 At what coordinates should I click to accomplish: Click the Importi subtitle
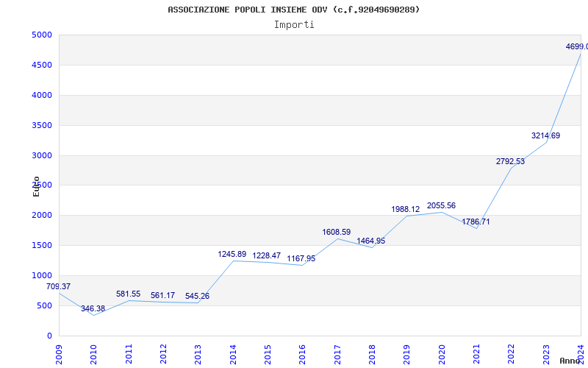pyautogui.click(x=294, y=25)
